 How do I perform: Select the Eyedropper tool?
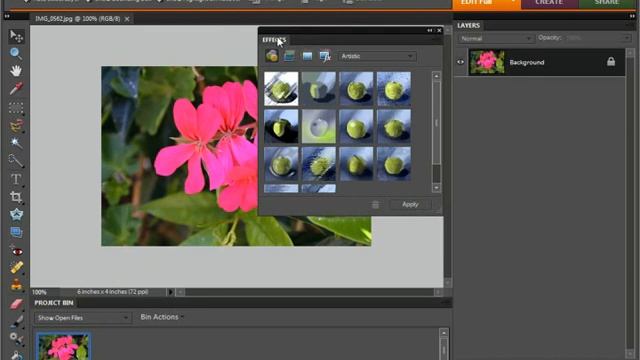16,89
